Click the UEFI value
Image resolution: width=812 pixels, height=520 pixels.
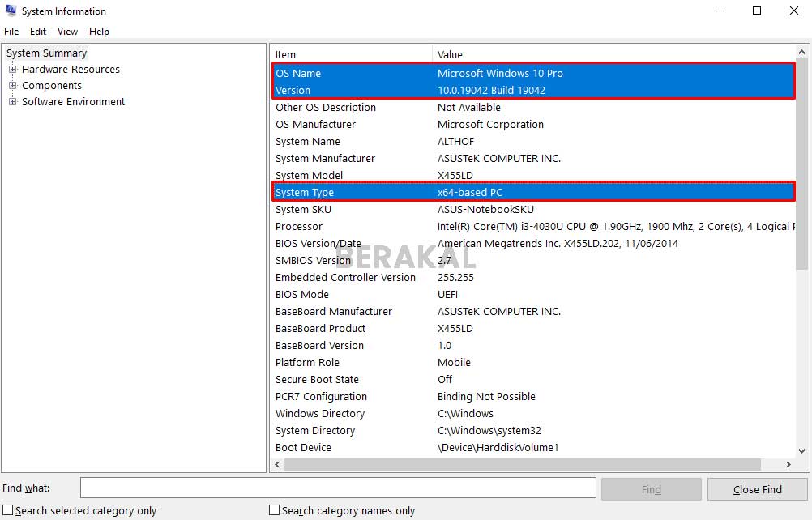click(447, 294)
